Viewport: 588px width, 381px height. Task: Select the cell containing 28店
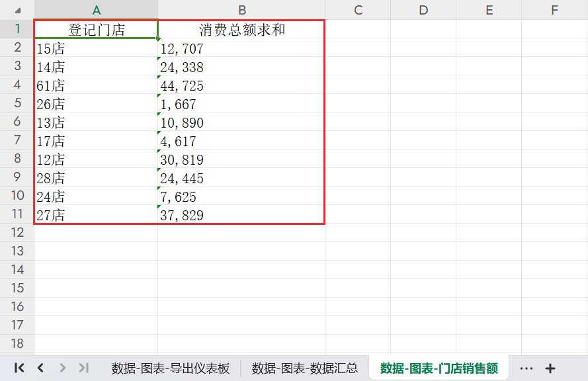coord(96,177)
